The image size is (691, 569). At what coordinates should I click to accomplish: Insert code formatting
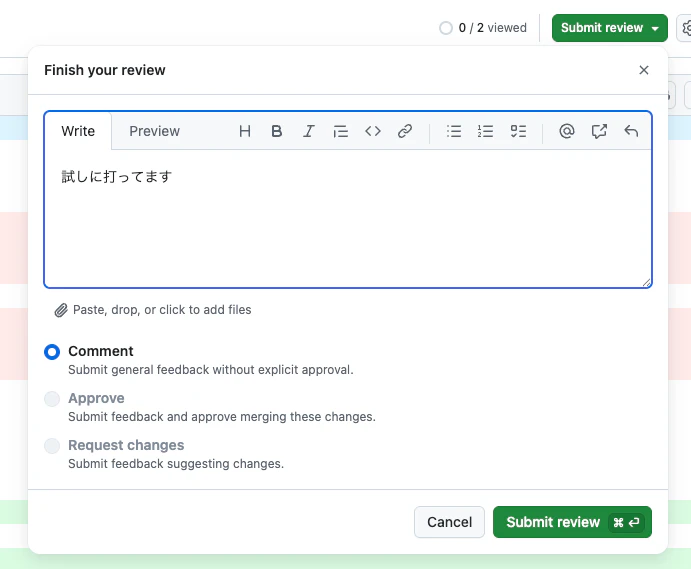coord(373,131)
